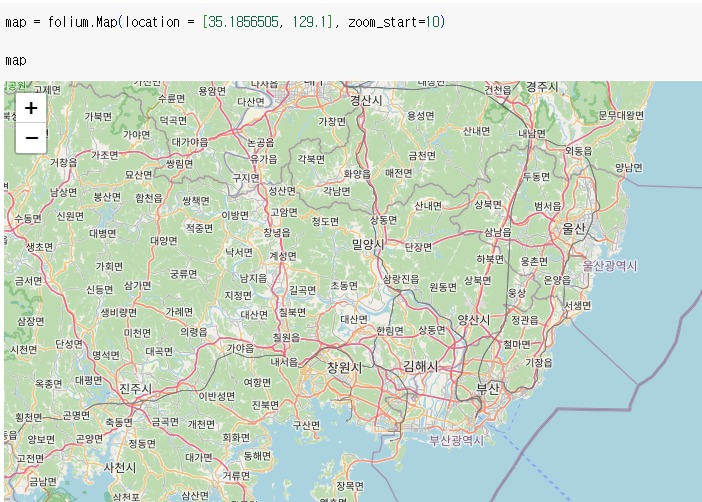Click the 화양읍 label on map
This screenshot has height=502, width=702.
(357, 174)
